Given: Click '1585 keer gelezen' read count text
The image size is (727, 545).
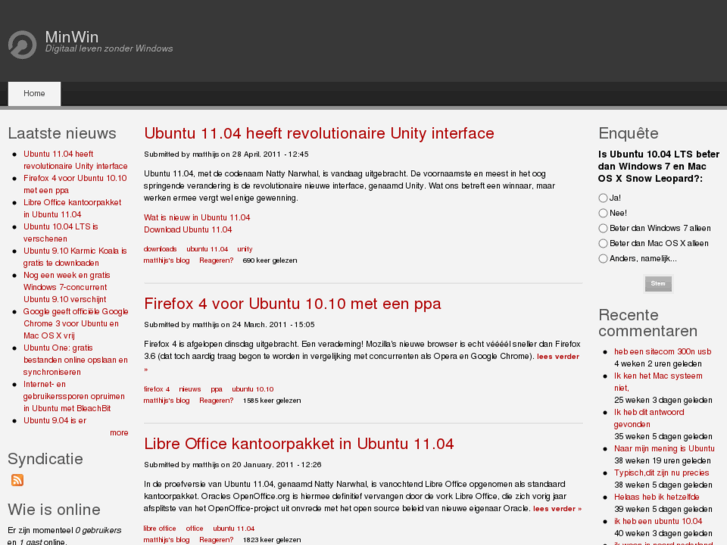Looking at the screenshot, I should [x=272, y=401].
